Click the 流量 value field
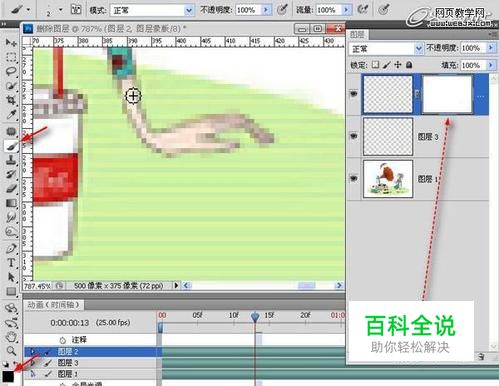This screenshot has height=386, width=499. pyautogui.click(x=329, y=10)
